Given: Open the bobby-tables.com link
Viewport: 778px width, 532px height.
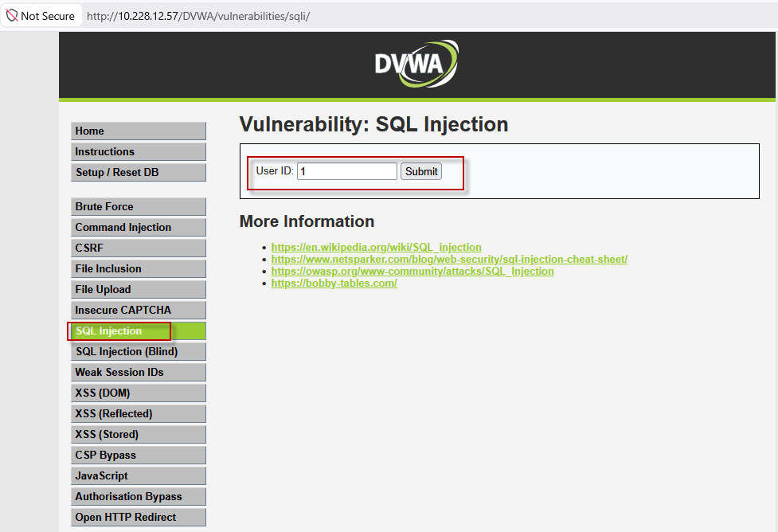Looking at the screenshot, I should pyautogui.click(x=334, y=283).
